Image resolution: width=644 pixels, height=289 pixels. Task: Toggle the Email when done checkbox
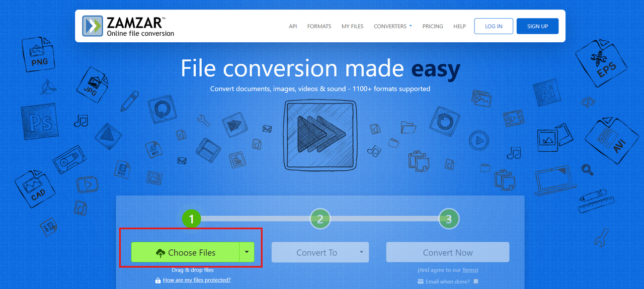pyautogui.click(x=476, y=281)
